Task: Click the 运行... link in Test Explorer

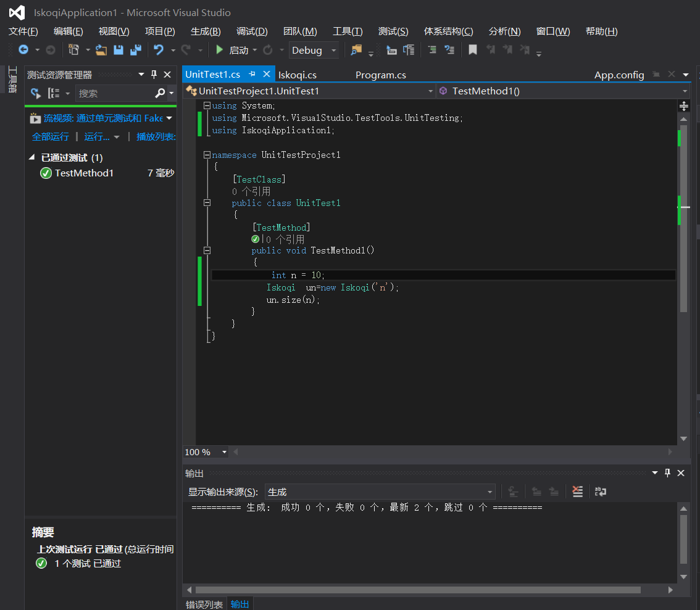Action: tap(96, 137)
